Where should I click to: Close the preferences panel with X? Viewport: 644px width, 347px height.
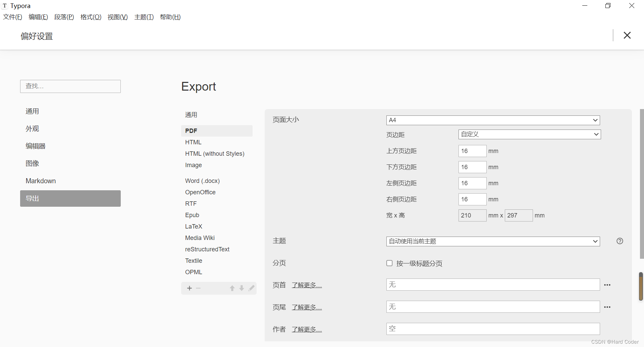627,35
